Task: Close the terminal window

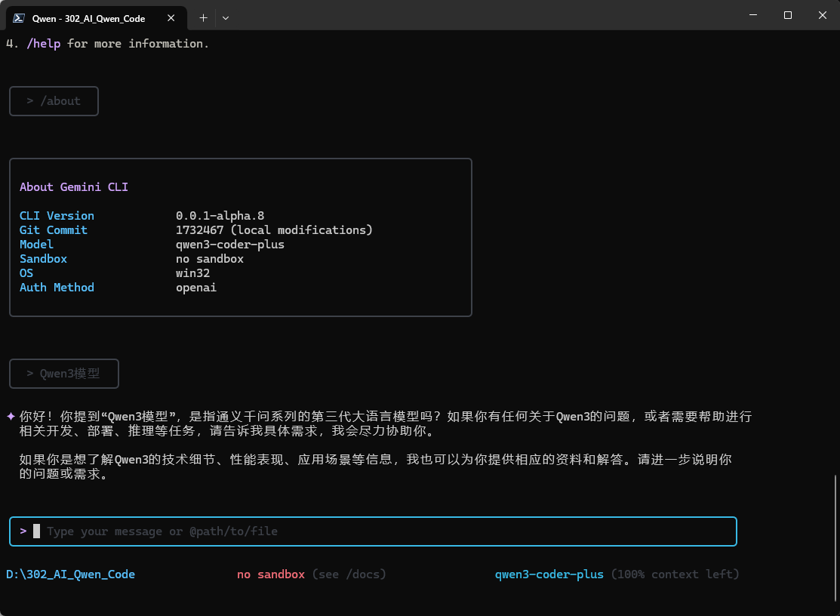Action: pyautogui.click(x=823, y=16)
